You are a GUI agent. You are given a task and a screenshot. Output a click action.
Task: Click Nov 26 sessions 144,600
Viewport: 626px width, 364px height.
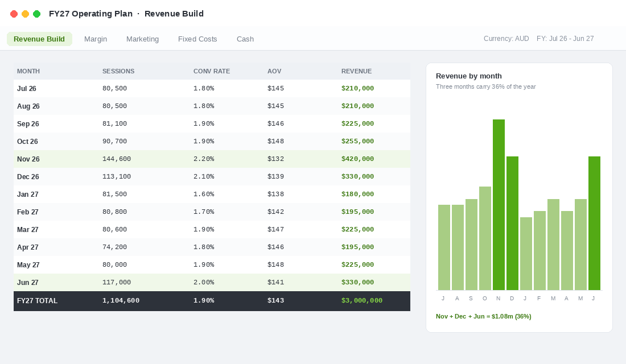(x=117, y=159)
